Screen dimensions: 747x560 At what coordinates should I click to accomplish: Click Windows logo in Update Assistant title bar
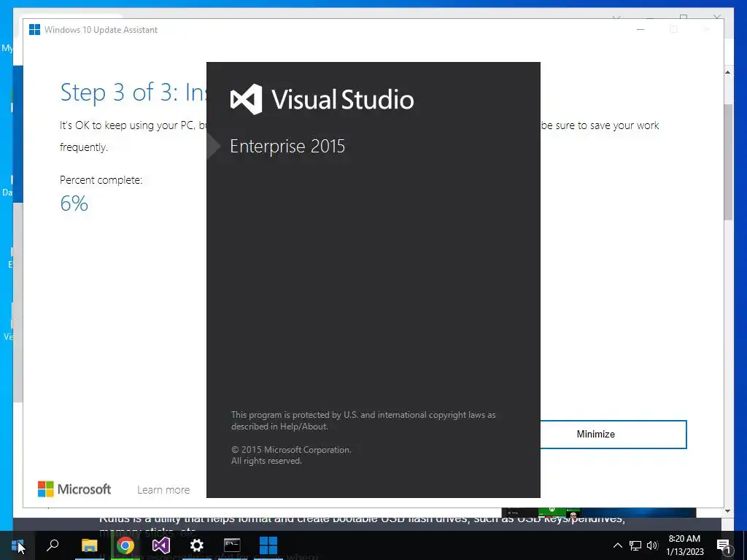tap(34, 29)
